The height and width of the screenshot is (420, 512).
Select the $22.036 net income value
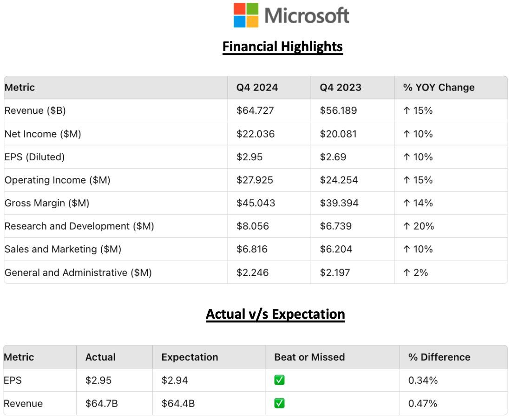click(256, 134)
